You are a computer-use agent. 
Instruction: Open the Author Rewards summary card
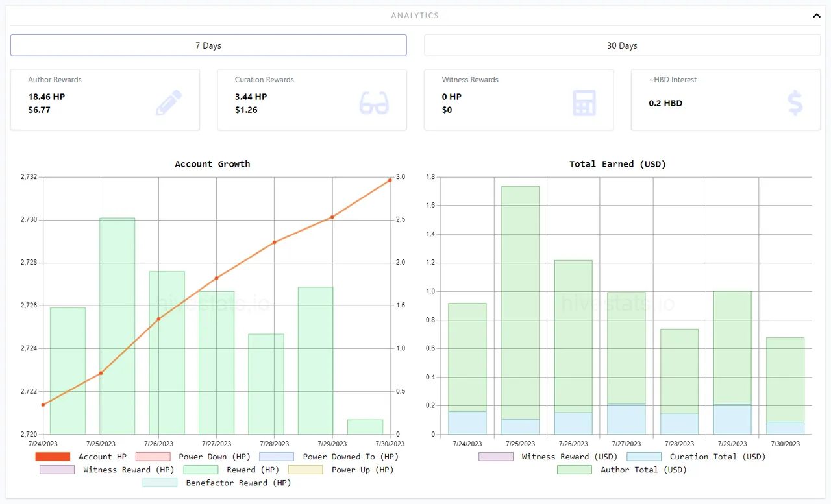105,99
